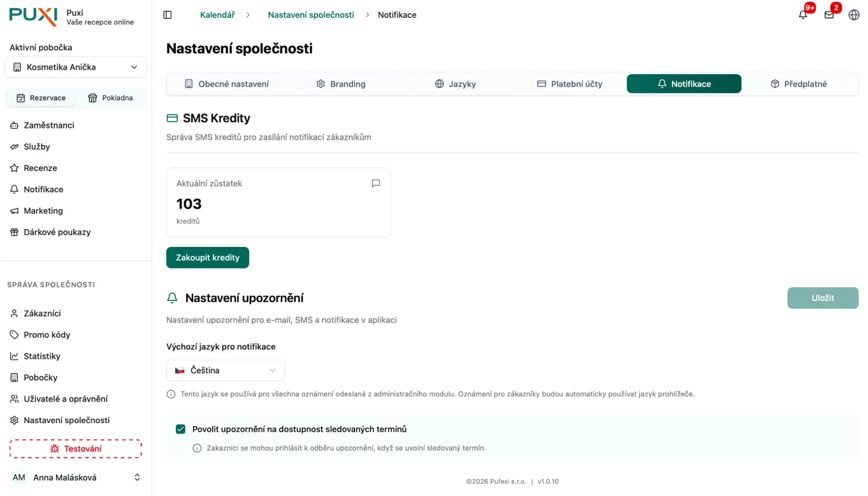Click the Kalendář breadcrumb link

pyautogui.click(x=217, y=15)
